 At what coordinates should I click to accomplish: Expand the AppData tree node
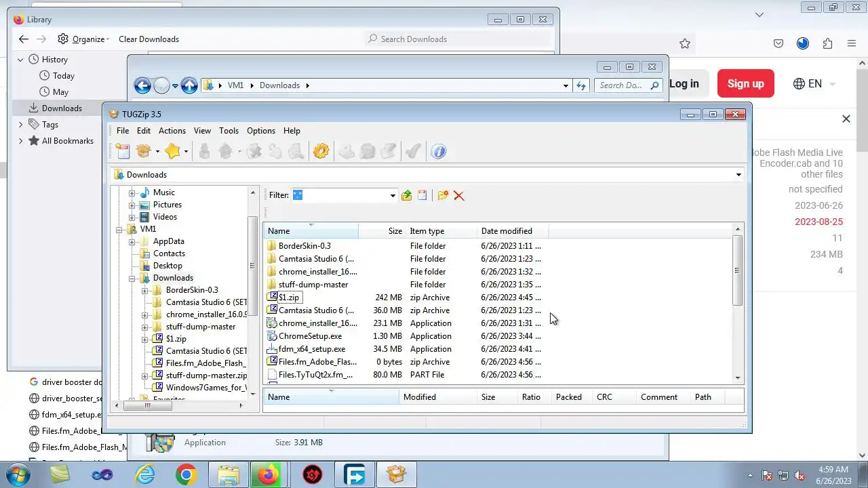132,241
